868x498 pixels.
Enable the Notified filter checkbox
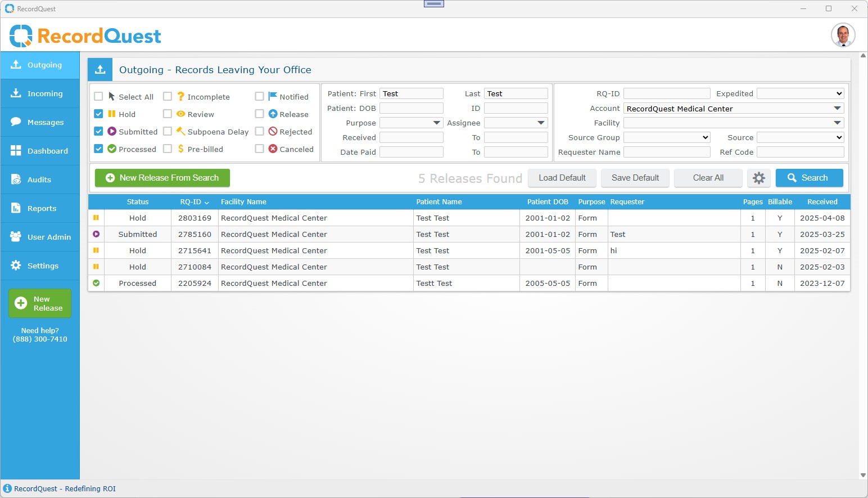[x=259, y=96]
